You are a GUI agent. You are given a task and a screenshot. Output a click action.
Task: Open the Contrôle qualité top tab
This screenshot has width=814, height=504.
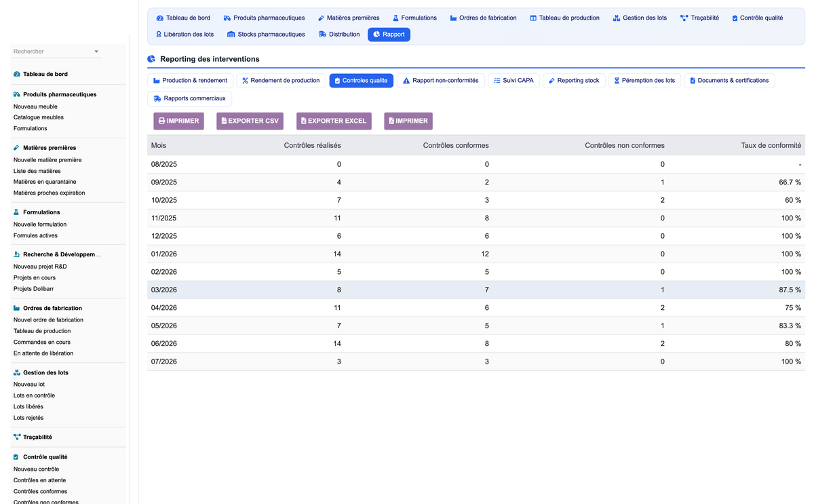(758, 18)
